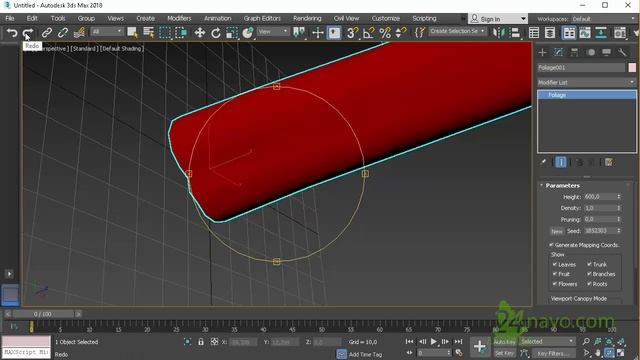Viewport: 640px width, 360px height.
Task: Select the Link tool
Action: (x=47, y=33)
